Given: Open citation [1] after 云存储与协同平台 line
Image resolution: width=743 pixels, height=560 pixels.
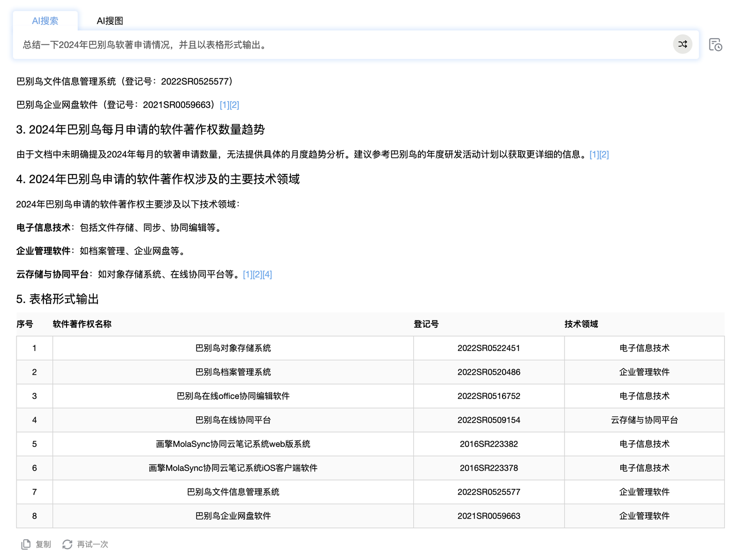Looking at the screenshot, I should coord(248,274).
